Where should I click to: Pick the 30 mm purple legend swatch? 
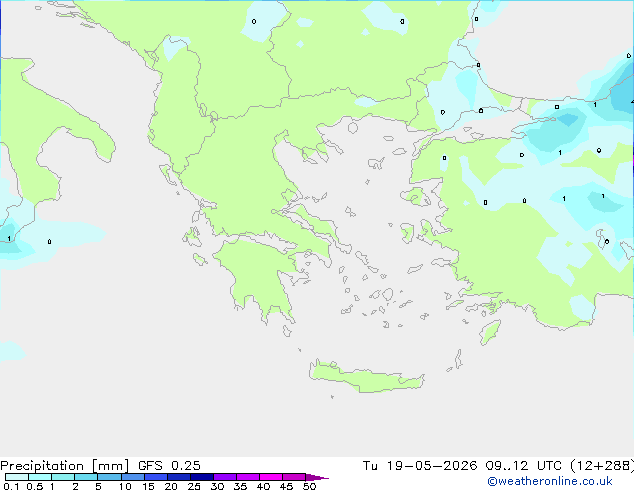(x=224, y=477)
